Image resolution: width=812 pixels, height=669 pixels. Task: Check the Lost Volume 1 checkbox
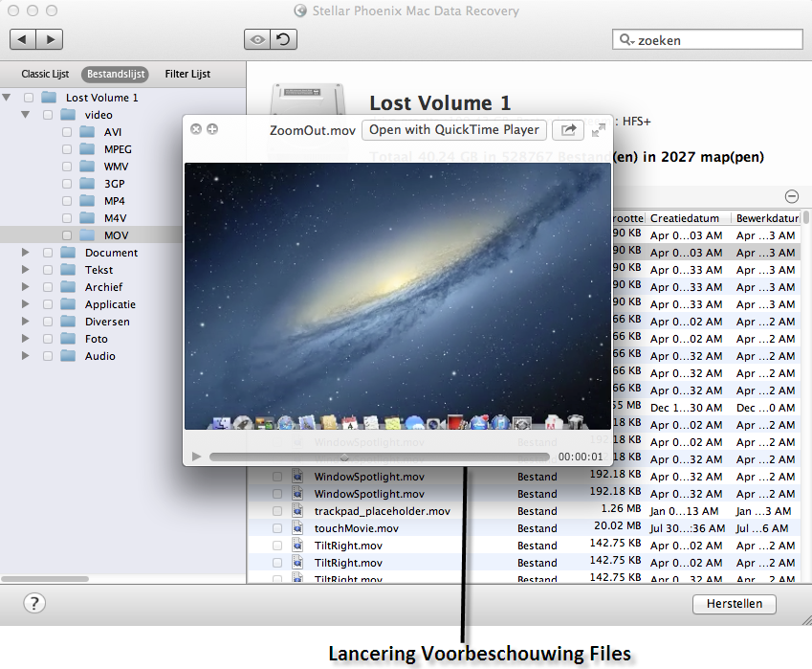point(29,98)
